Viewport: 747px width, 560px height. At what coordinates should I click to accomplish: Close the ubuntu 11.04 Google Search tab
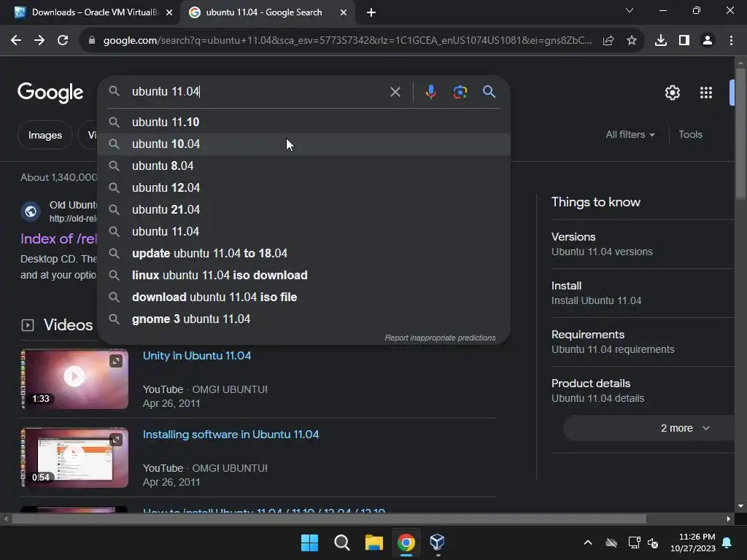click(344, 12)
